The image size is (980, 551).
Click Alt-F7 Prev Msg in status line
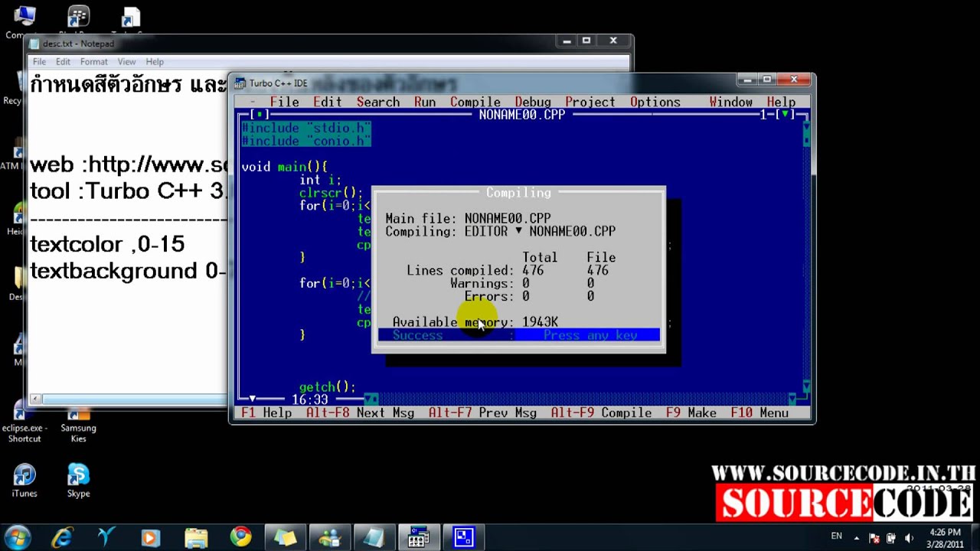click(x=482, y=412)
